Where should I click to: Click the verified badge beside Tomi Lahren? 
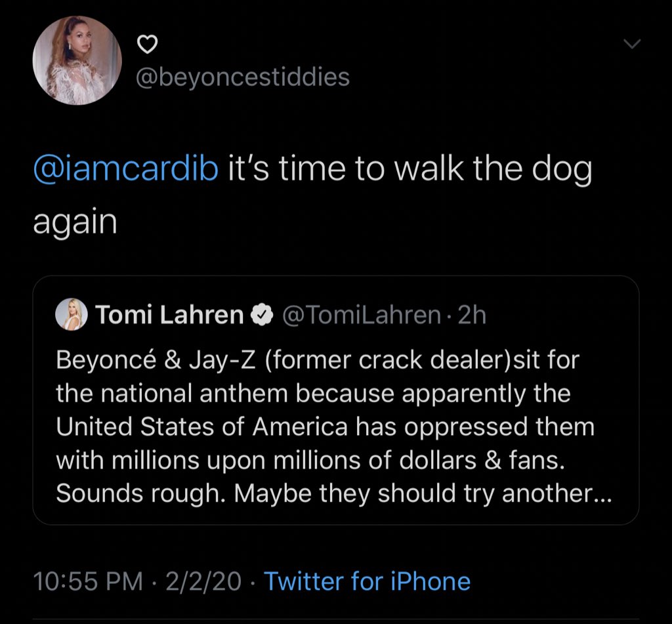coord(262,316)
